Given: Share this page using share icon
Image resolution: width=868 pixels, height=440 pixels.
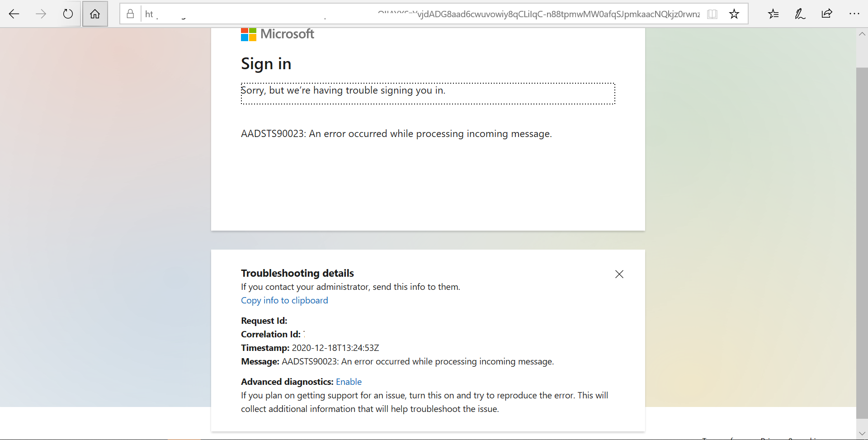Looking at the screenshot, I should pos(827,14).
